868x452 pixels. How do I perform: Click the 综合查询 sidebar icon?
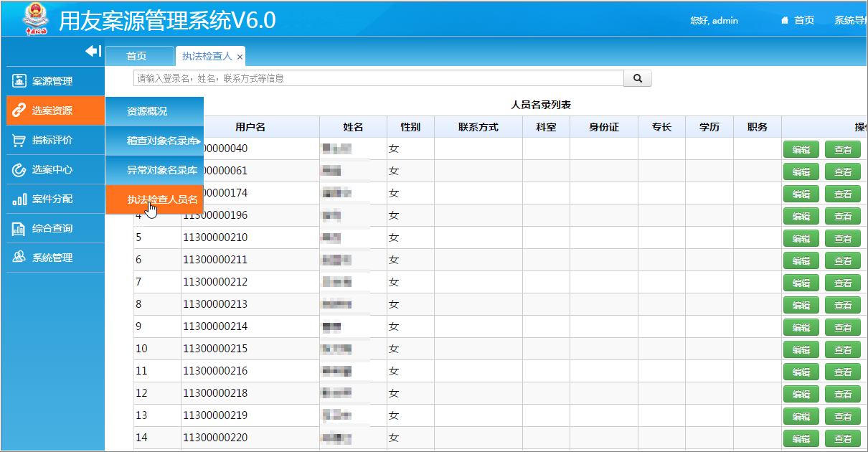click(x=19, y=228)
